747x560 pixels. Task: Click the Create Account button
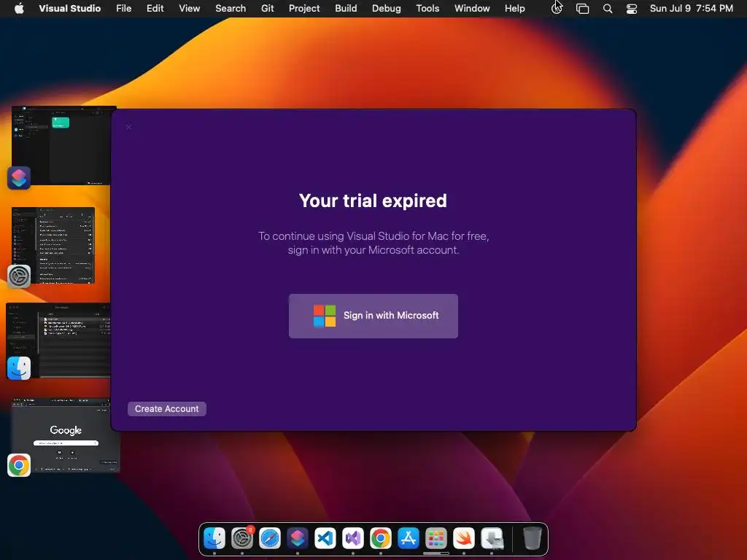coord(167,408)
